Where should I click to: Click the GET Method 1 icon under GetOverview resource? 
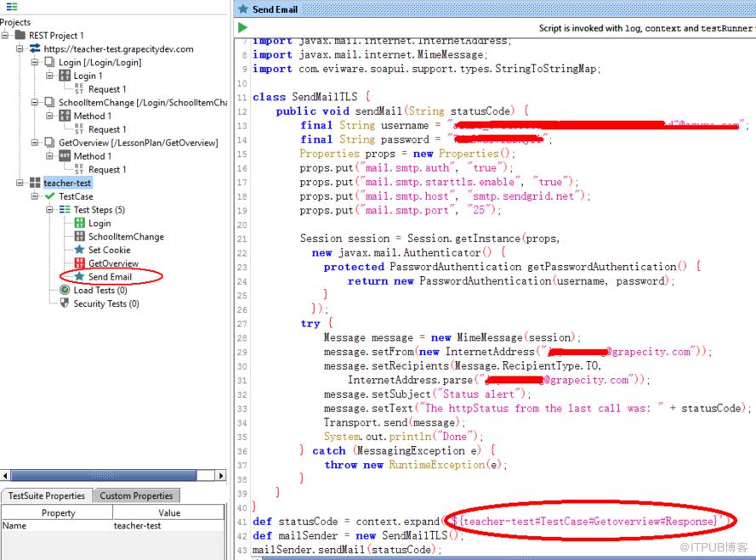[65, 156]
